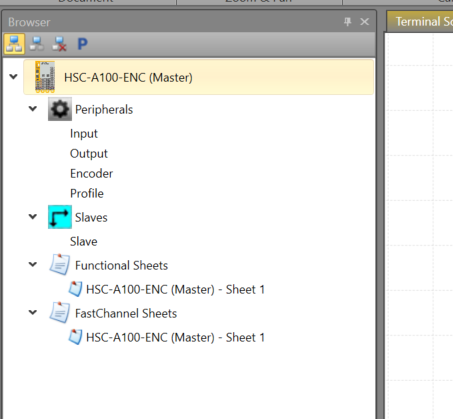The width and height of the screenshot is (453, 419).
Task: Open Sheet 1 under FastChannel Sheets
Action: tap(175, 337)
